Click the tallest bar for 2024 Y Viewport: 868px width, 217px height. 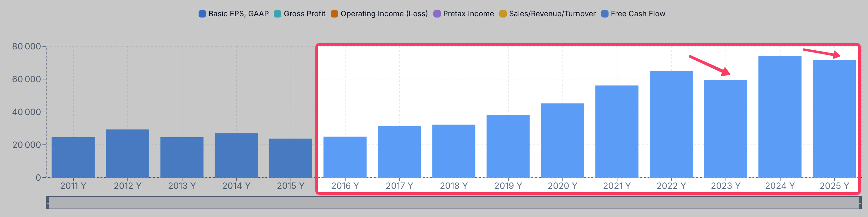[780, 117]
